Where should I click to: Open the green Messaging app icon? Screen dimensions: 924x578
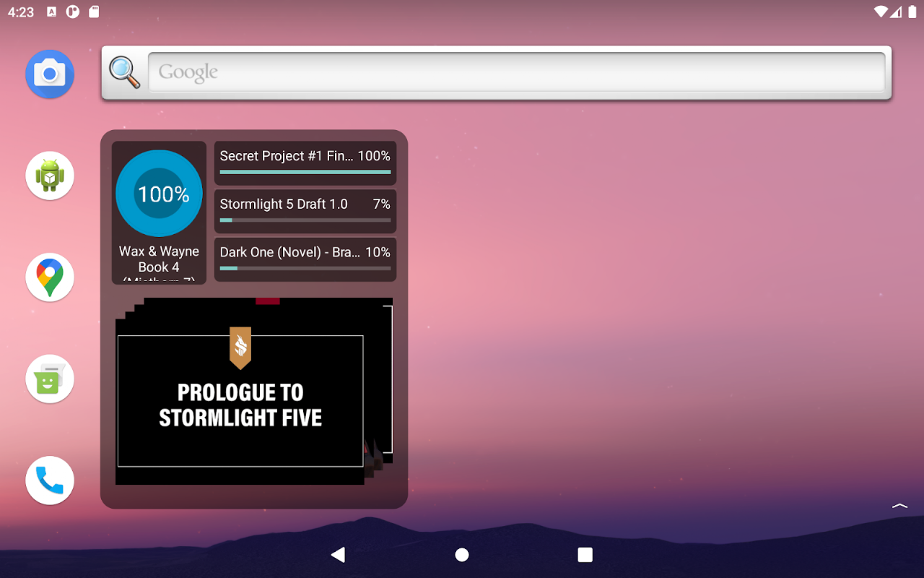(50, 379)
